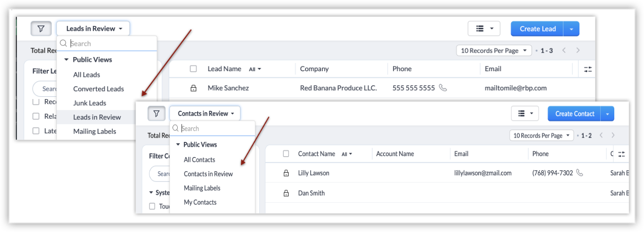This screenshot has width=644, height=232.
Task: Tick the partly hidden Late filter checkbox in Leads panel
Action: (x=36, y=131)
